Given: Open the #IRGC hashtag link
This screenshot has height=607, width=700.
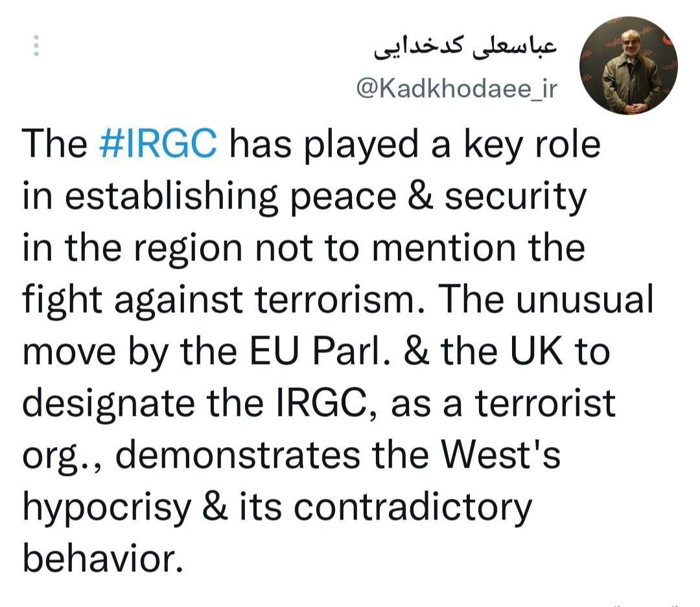Looking at the screenshot, I should point(159,145).
